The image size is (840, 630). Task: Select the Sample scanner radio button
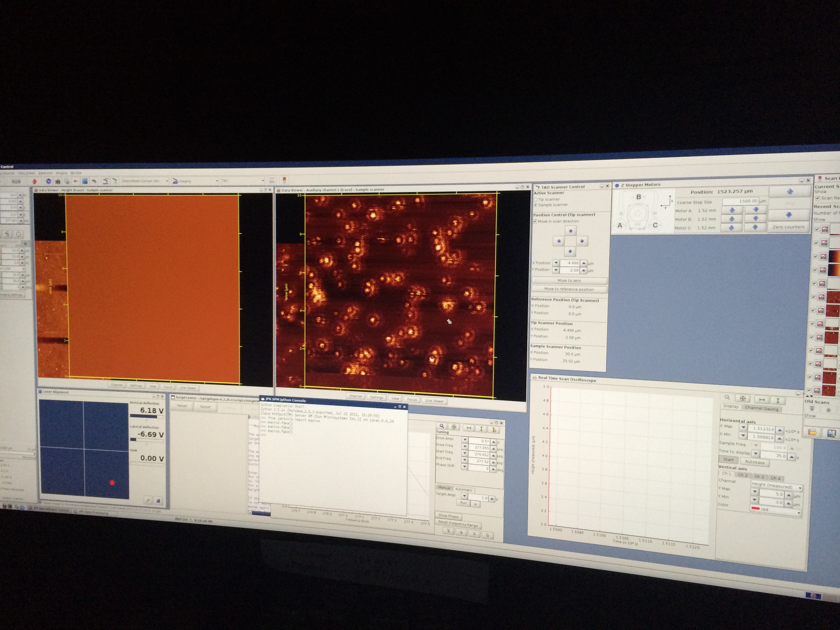click(536, 205)
